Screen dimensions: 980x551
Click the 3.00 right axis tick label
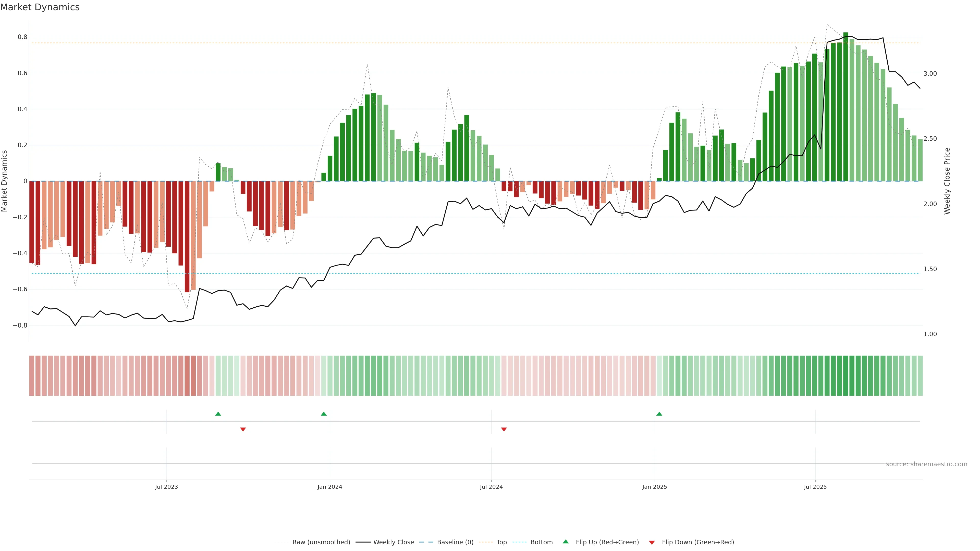click(x=930, y=74)
